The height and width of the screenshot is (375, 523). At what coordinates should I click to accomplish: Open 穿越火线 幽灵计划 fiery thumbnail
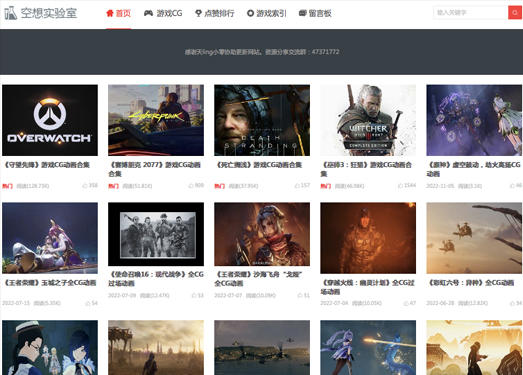click(368, 238)
